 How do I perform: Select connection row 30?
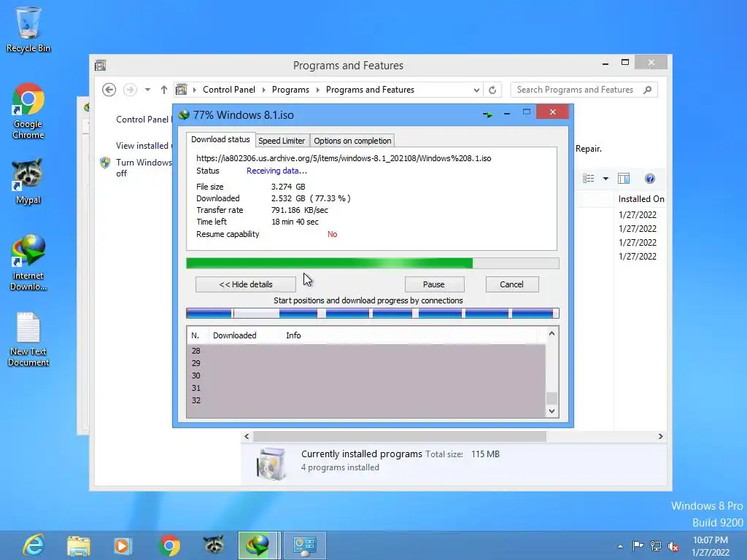(366, 376)
